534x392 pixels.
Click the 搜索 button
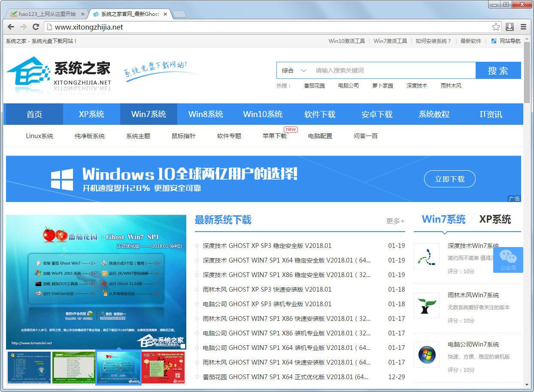coord(498,70)
